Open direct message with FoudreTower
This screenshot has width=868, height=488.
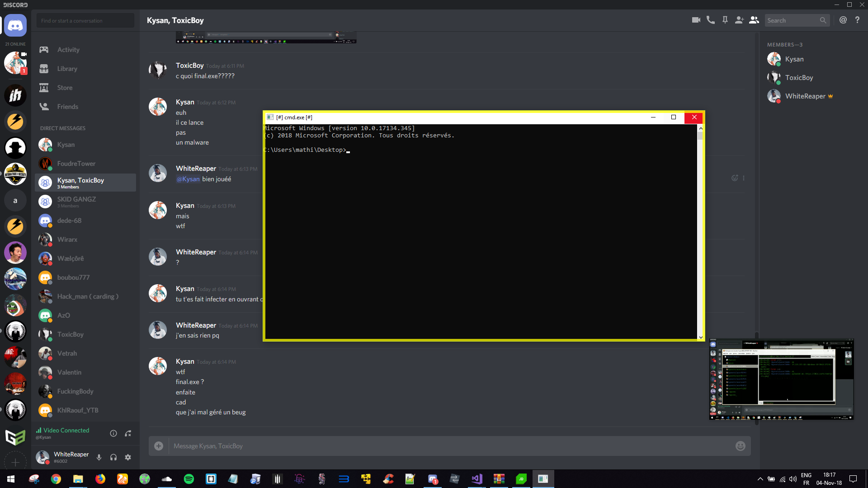pyautogui.click(x=85, y=164)
